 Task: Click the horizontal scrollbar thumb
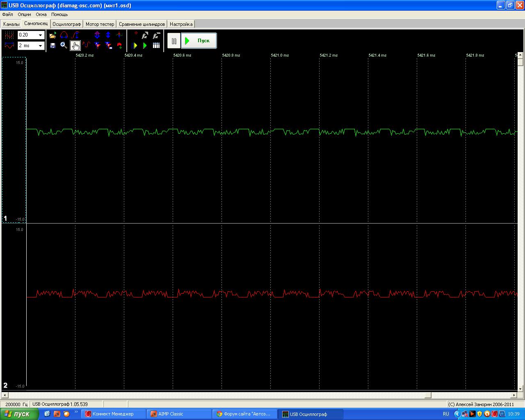(x=427, y=395)
